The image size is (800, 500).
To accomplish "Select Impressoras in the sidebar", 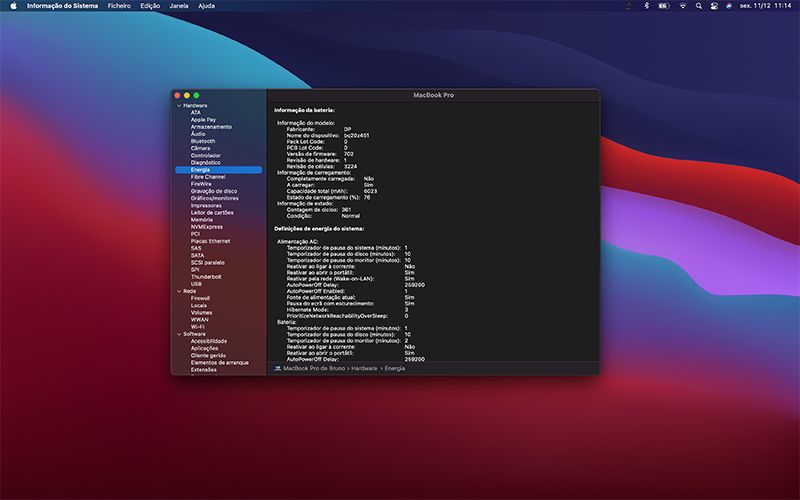I will [x=206, y=206].
